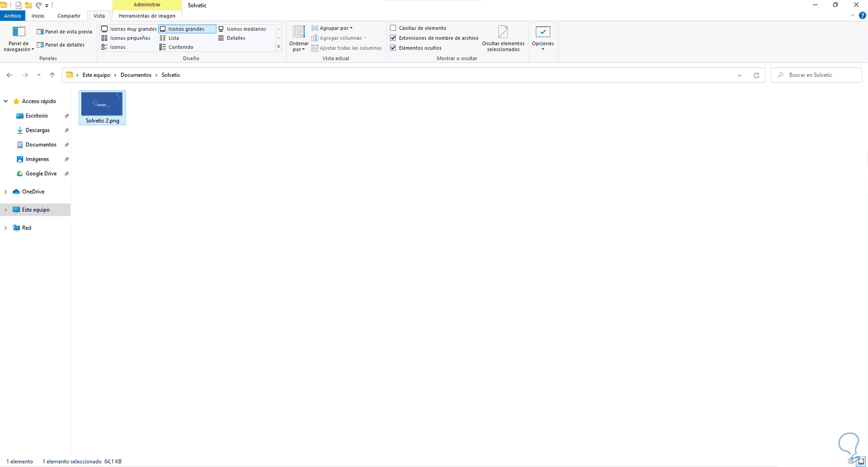Screen dimensions: 868x467
Task: Toggle Panel de detalles
Action: coord(60,45)
